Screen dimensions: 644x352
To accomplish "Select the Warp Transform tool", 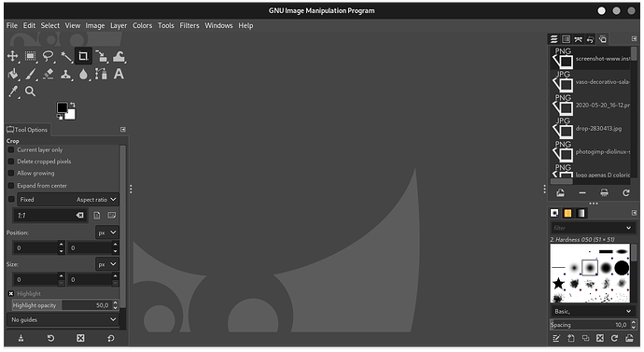I will [x=119, y=56].
